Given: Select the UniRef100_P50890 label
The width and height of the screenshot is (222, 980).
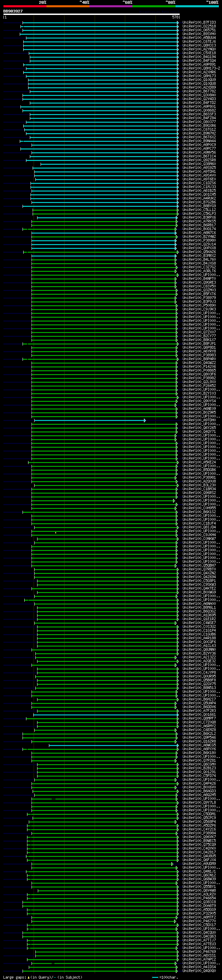Looking at the screenshot, I should (199, 305).
